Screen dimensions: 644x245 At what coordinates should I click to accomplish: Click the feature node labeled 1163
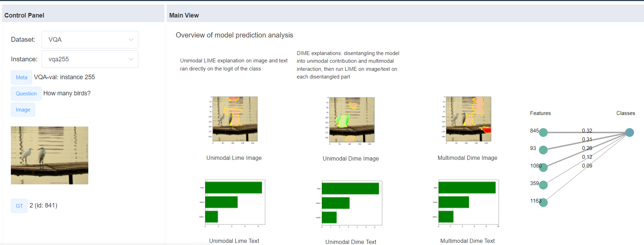point(543,203)
